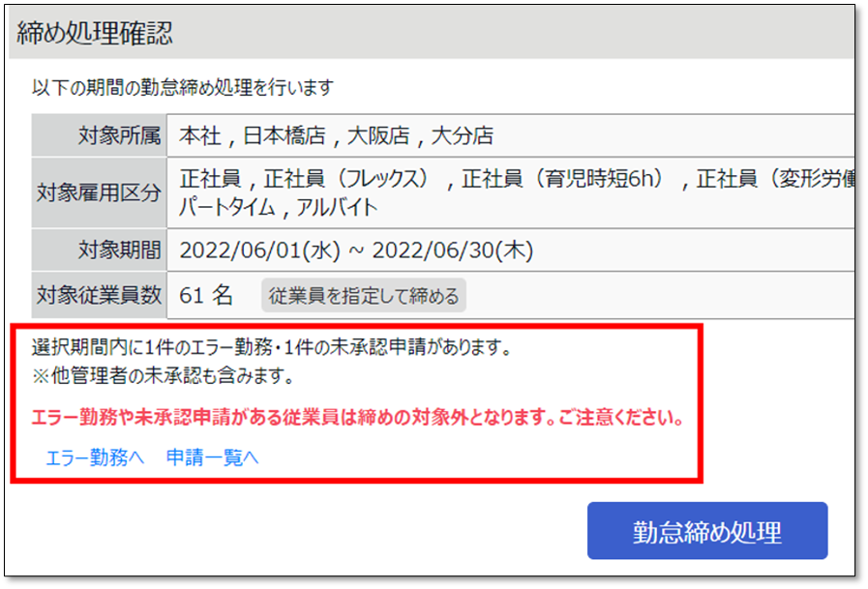
Task: Click the ※他管理者の未承認も含みます note
Action: [x=163, y=376]
